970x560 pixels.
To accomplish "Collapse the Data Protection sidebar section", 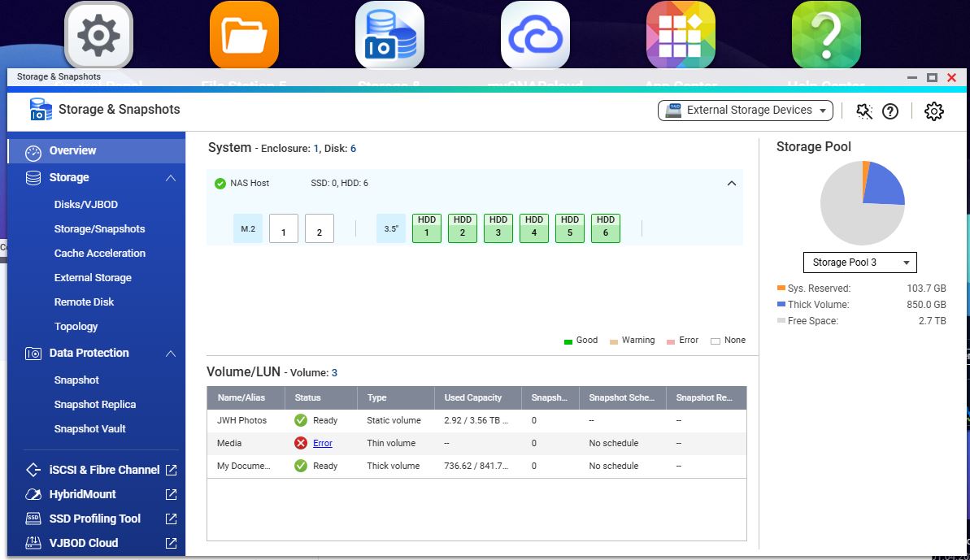I will pyautogui.click(x=170, y=354).
